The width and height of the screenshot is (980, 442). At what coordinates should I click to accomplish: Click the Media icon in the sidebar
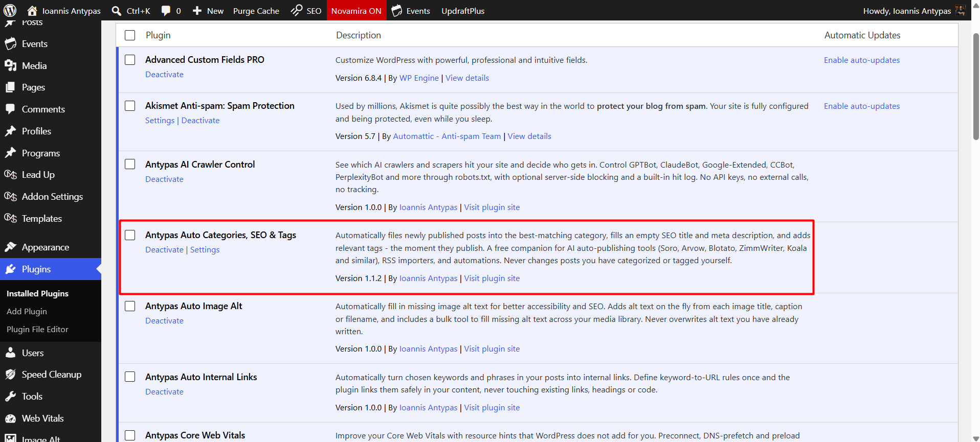point(10,66)
